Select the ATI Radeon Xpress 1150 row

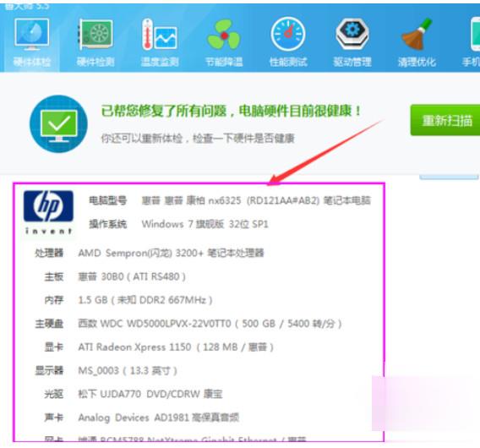(159, 347)
